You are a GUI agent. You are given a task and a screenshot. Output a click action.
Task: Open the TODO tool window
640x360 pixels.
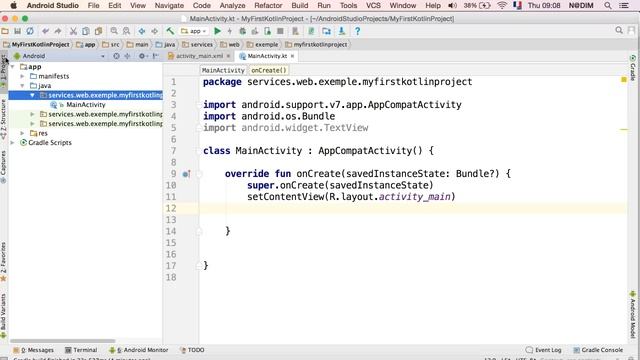pyautogui.click(x=192, y=350)
